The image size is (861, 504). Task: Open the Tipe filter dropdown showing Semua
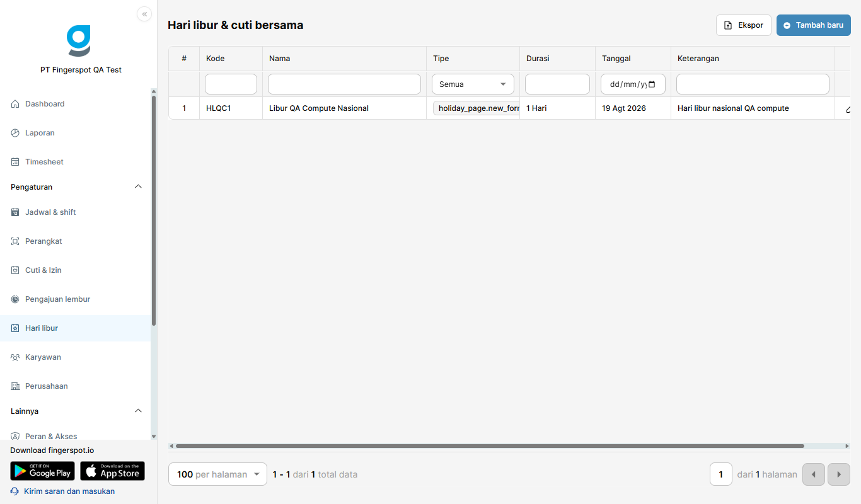473,84
